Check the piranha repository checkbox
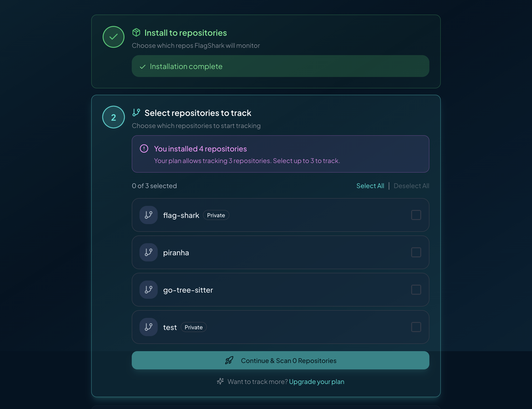 click(x=416, y=253)
